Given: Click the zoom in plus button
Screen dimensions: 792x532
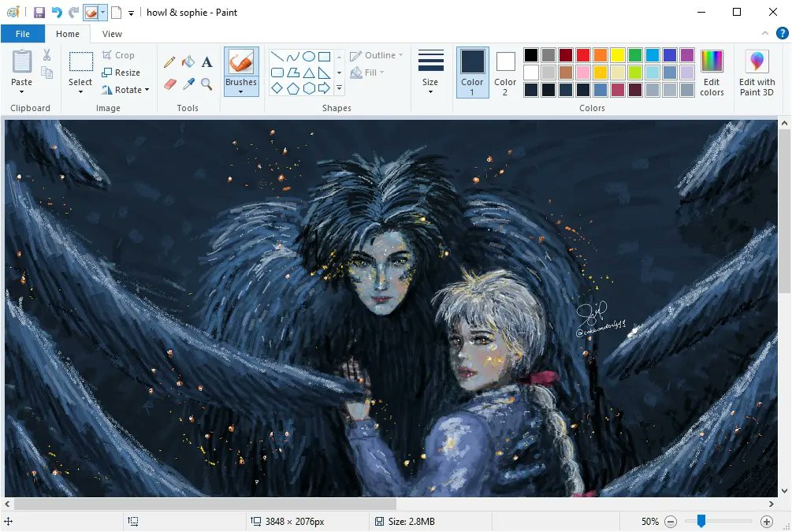Looking at the screenshot, I should (x=766, y=522).
